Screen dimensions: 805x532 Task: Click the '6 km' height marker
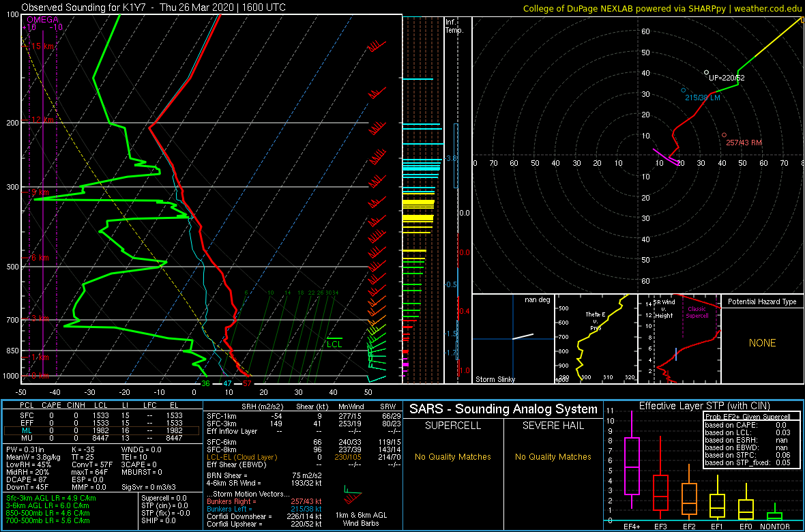[40, 257]
